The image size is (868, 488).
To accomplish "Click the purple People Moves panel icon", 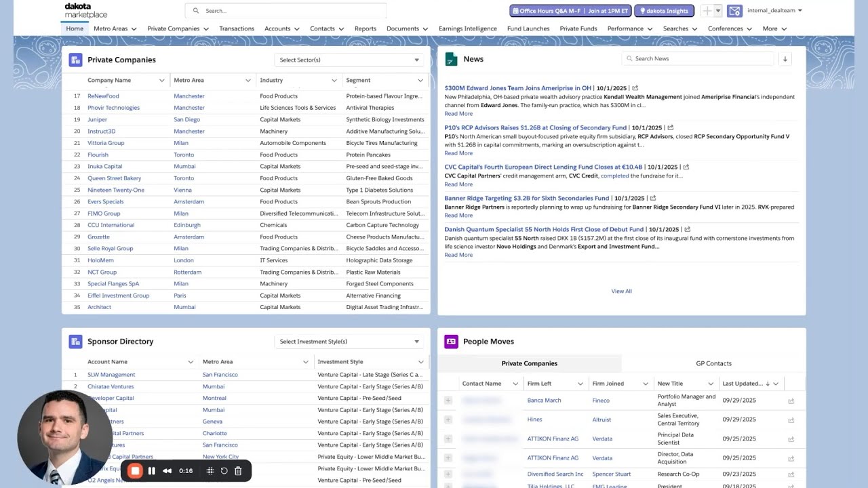I will pyautogui.click(x=451, y=342).
